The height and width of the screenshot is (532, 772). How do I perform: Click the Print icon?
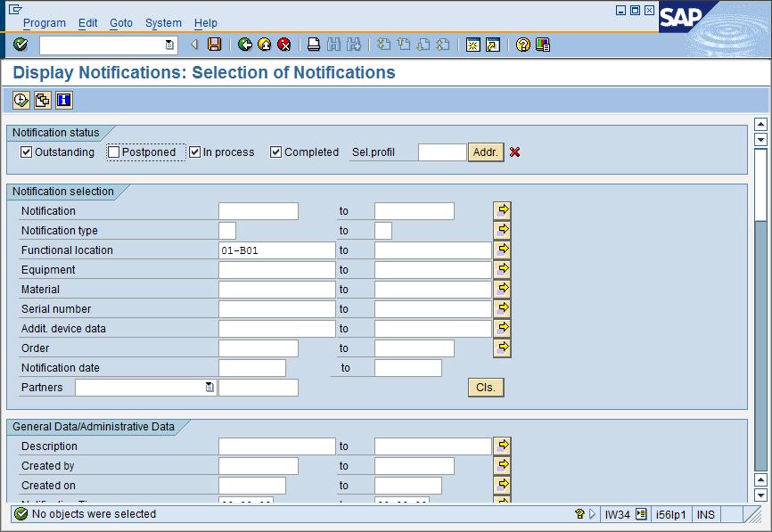point(314,45)
